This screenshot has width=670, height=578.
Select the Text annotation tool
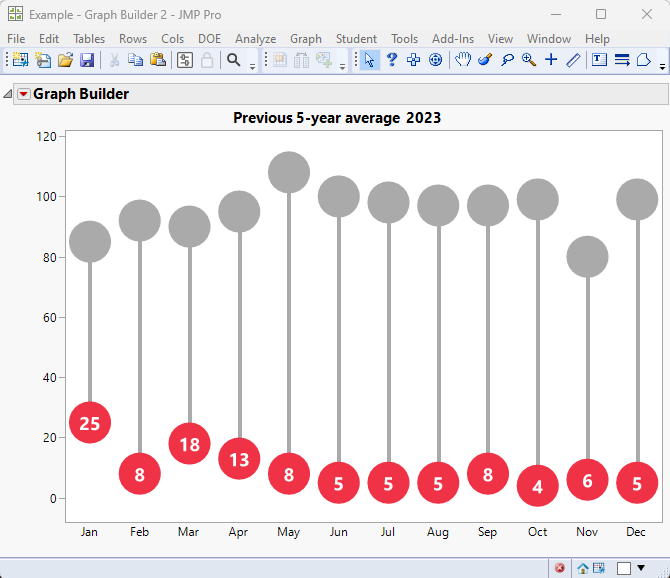pos(599,59)
